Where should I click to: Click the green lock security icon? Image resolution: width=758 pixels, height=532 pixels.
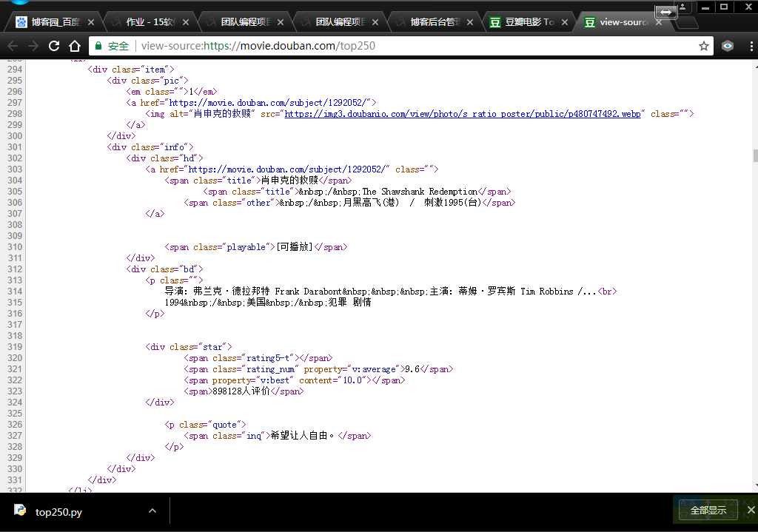pyautogui.click(x=98, y=46)
